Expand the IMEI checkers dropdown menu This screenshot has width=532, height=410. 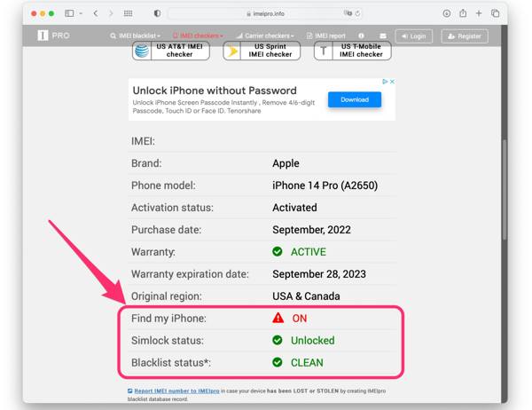point(198,35)
